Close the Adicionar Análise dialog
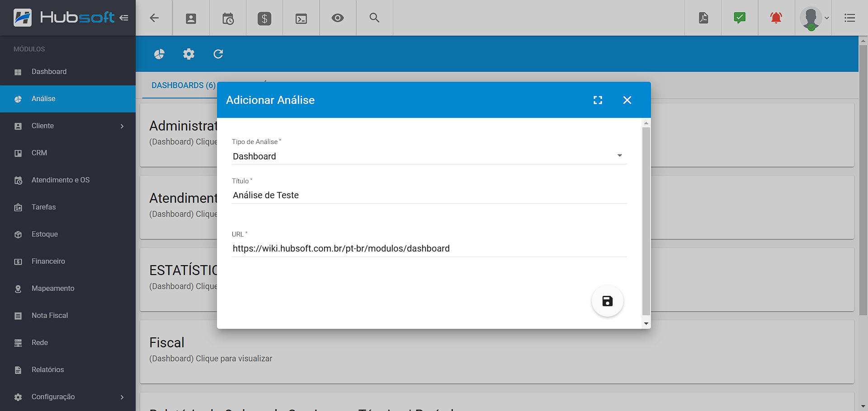This screenshot has width=868, height=411. 627,100
